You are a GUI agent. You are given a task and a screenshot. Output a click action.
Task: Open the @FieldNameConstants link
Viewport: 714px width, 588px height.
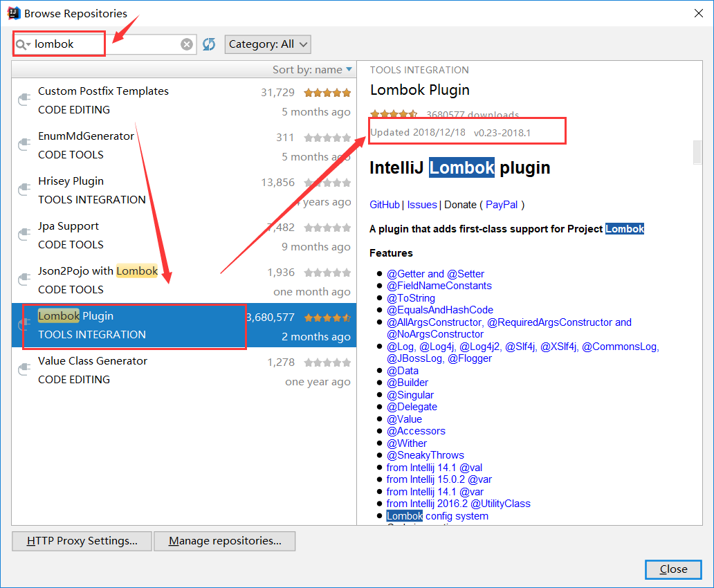click(x=439, y=286)
